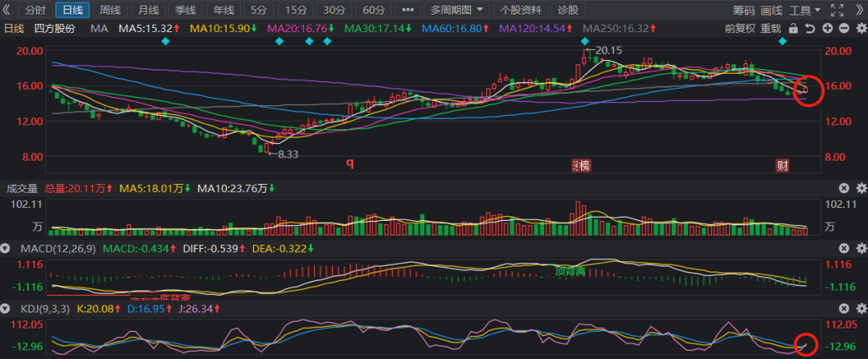
Task: Click the fullscreen expand icon
Action: coord(838,10)
